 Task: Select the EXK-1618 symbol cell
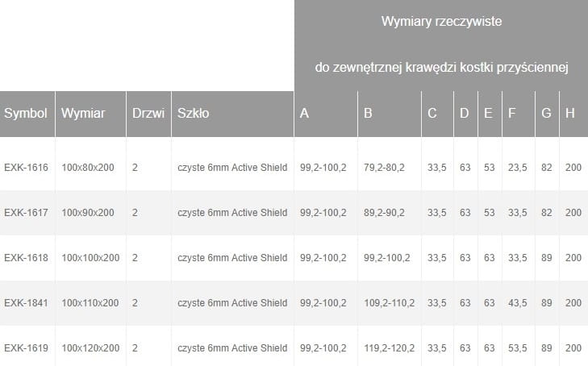pyautogui.click(x=27, y=258)
